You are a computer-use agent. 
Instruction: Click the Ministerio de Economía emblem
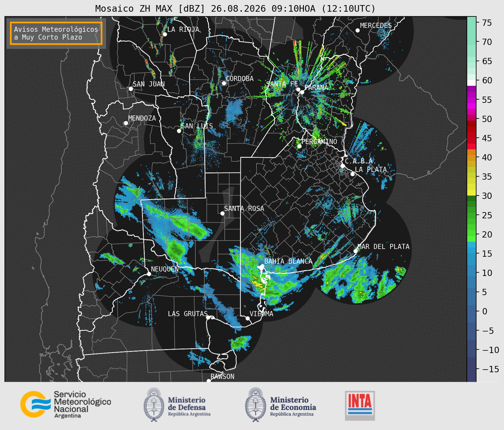(255, 405)
